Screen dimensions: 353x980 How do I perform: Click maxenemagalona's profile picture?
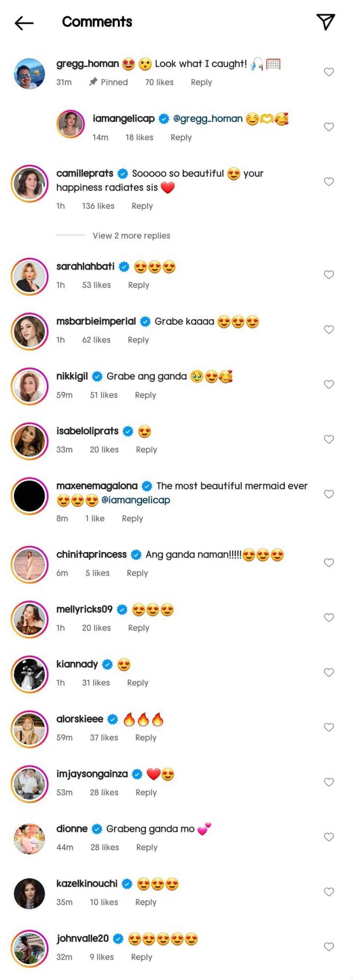click(x=29, y=494)
